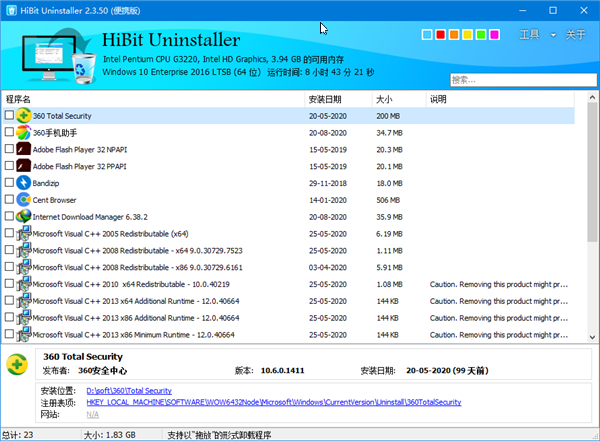The image size is (600, 441).
Task: Click the 搜索 search field
Action: [x=523, y=80]
